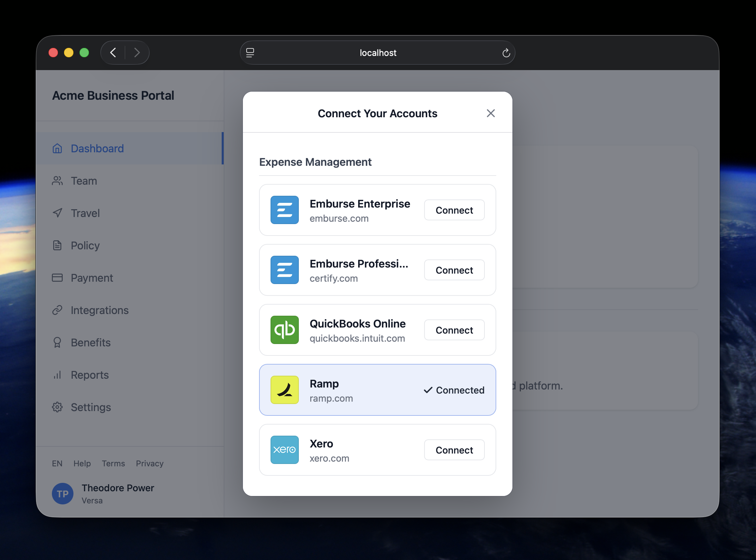Open Integrations in the sidebar
This screenshot has width=756, height=560.
click(99, 310)
